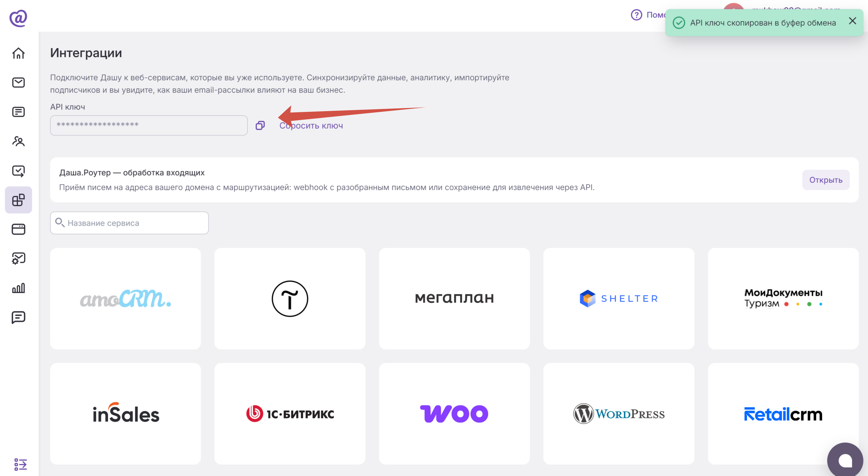Open the Мегаплан integration card
The width and height of the screenshot is (868, 476).
tap(454, 299)
